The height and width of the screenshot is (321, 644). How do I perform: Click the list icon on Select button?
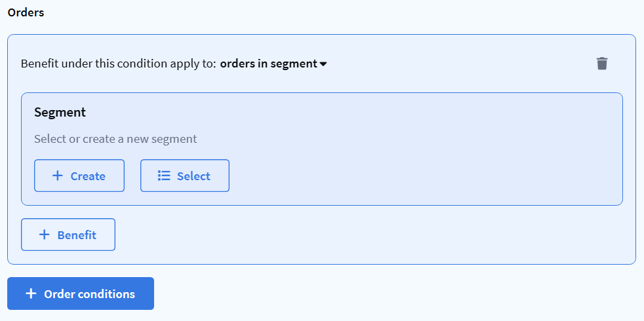pos(164,176)
